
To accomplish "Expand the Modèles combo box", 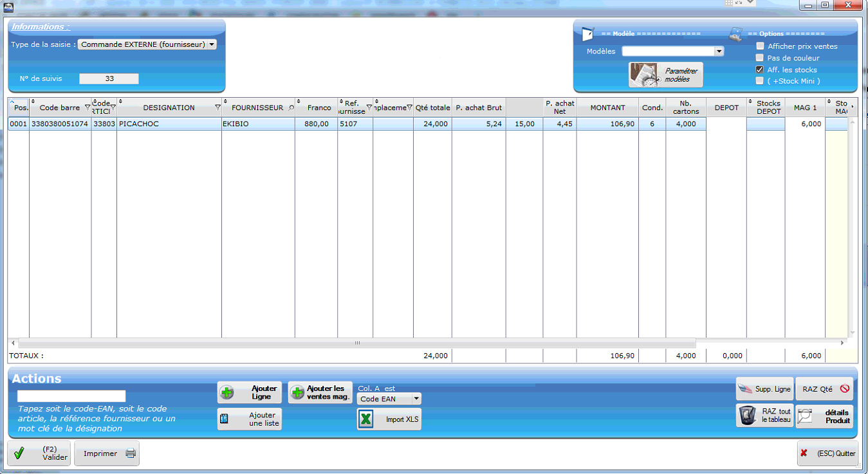I will [x=719, y=51].
